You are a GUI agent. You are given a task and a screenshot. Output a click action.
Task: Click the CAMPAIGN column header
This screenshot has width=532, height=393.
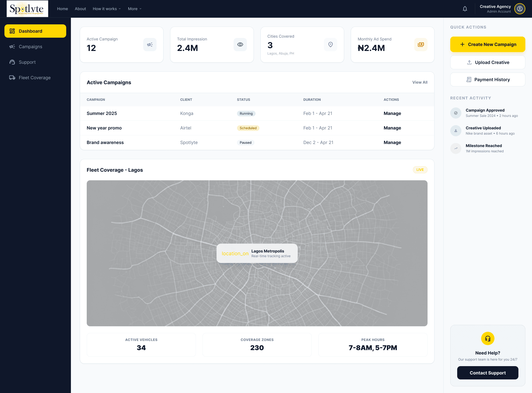pyautogui.click(x=96, y=100)
